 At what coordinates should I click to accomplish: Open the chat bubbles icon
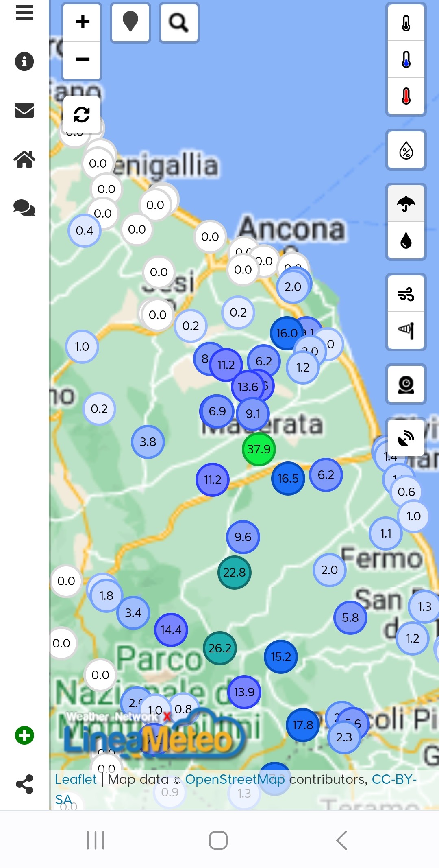click(x=24, y=208)
